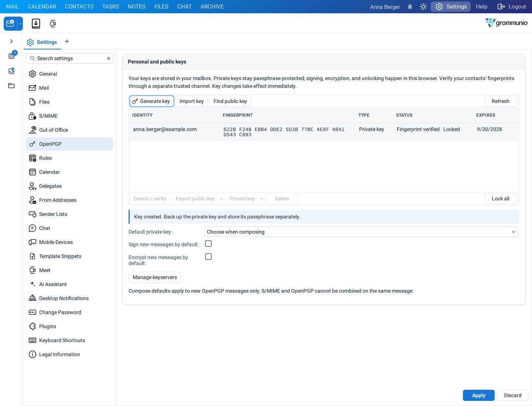Open Mobile Devices settings
This screenshot has width=532, height=406.
coord(69,242)
